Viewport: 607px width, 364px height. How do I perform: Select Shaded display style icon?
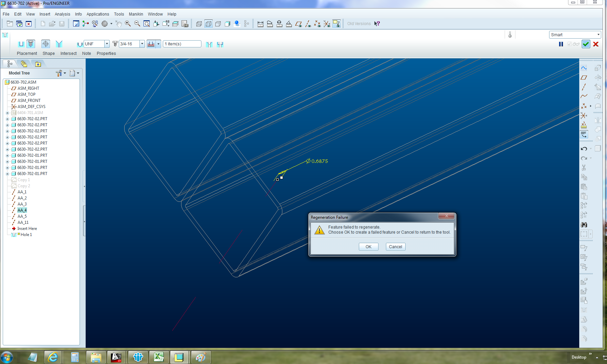click(x=227, y=24)
